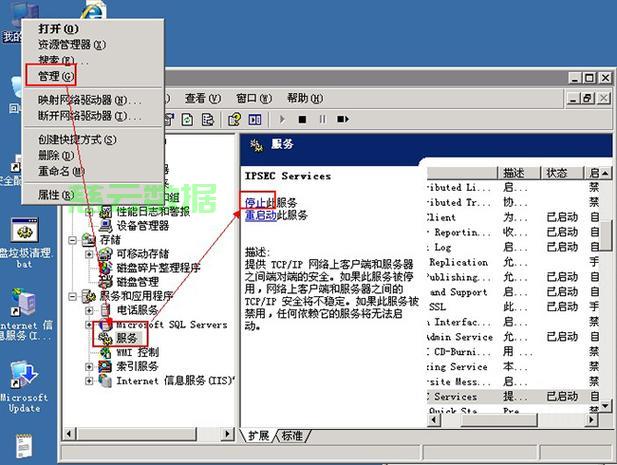This screenshot has height=465, width=617.
Task: Choose 删除(D) from the context menu
Action: pos(93,155)
